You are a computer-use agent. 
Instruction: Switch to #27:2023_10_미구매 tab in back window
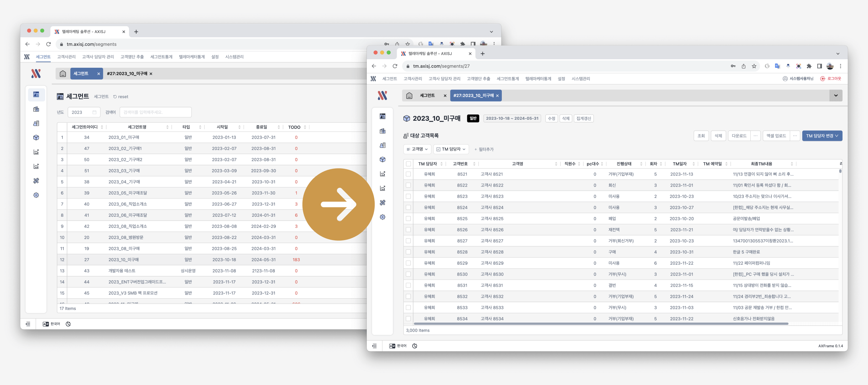click(x=127, y=74)
